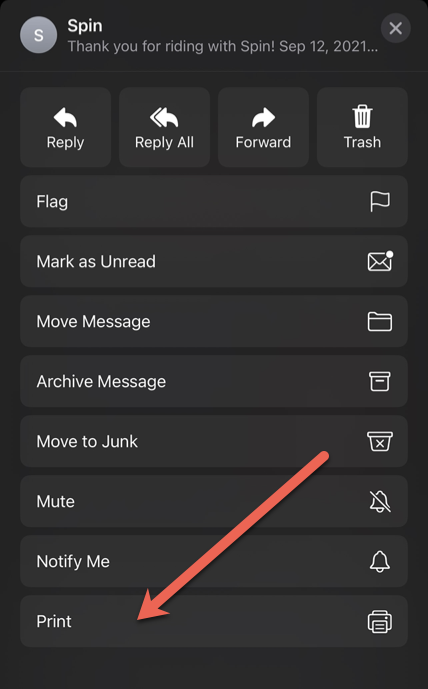Click the bell Notify Me icon
The image size is (428, 689).
(380, 561)
